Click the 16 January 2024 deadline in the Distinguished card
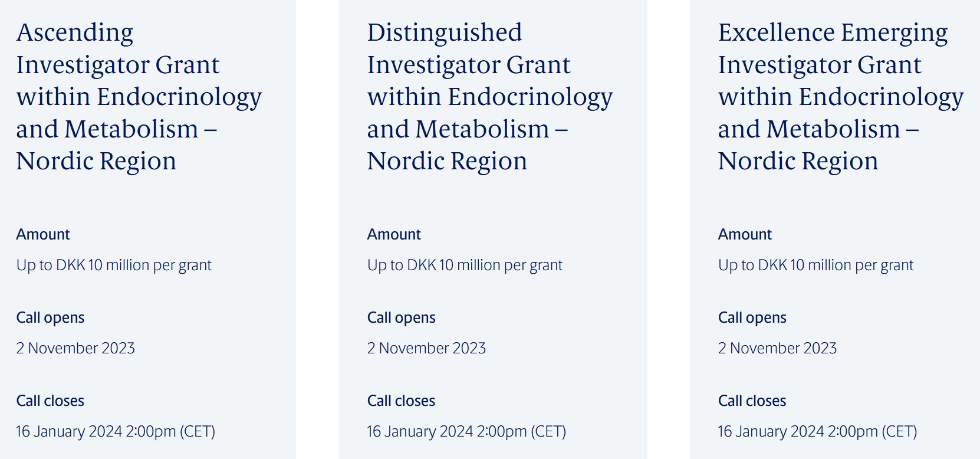The image size is (980, 459). [x=466, y=431]
